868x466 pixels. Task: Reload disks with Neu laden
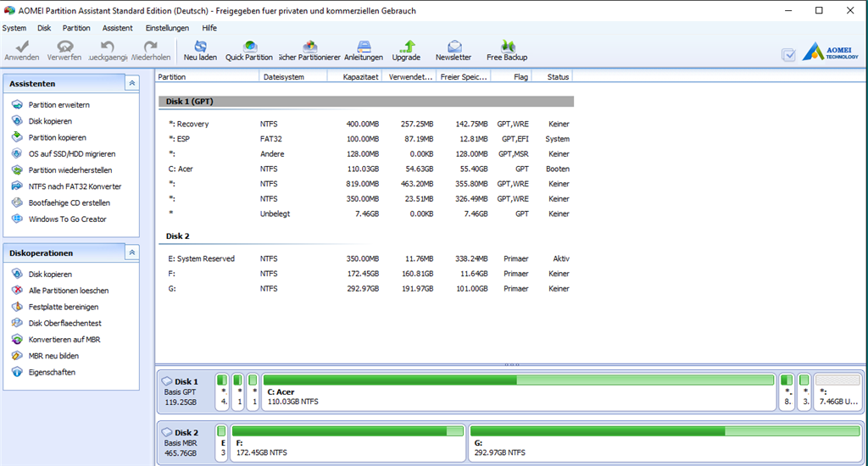200,50
